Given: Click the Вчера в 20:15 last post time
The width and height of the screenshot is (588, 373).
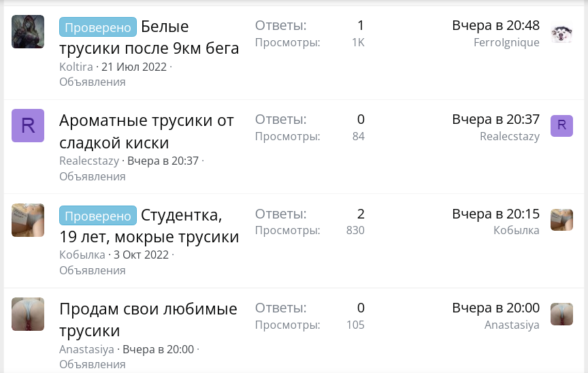Looking at the screenshot, I should pos(495,214).
